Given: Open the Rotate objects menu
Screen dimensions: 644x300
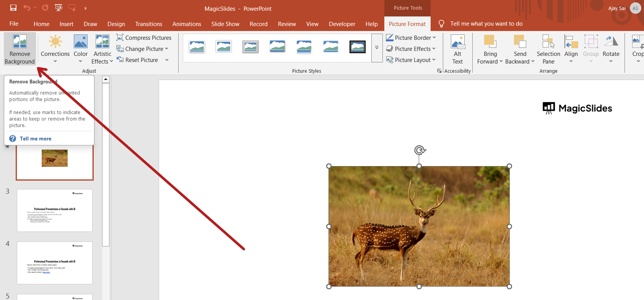Looking at the screenshot, I should [611, 49].
